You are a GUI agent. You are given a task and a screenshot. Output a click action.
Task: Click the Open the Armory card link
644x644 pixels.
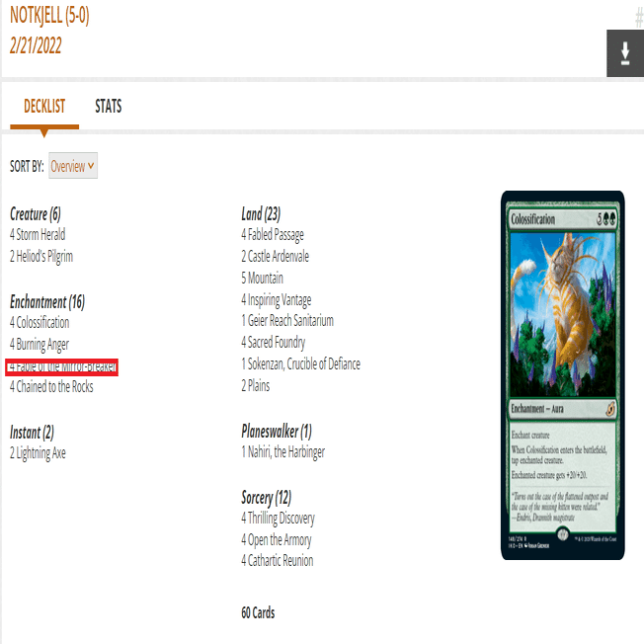[277, 540]
